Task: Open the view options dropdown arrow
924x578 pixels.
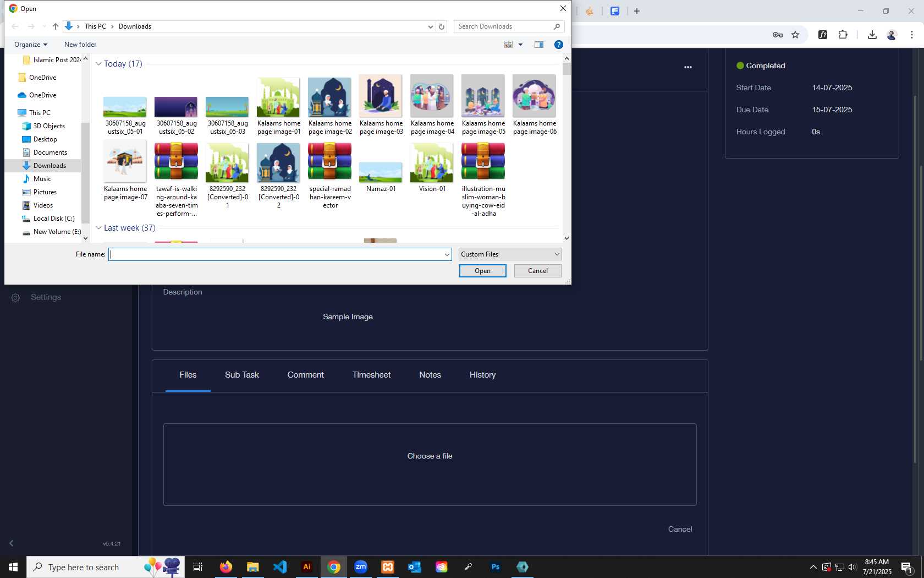Action: pyautogui.click(x=520, y=45)
